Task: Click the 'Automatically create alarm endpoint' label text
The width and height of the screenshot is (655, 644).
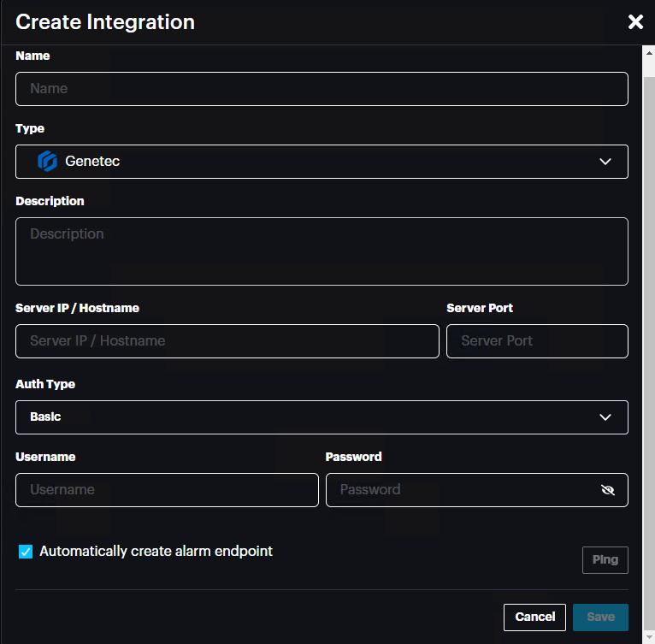Action: point(156,552)
